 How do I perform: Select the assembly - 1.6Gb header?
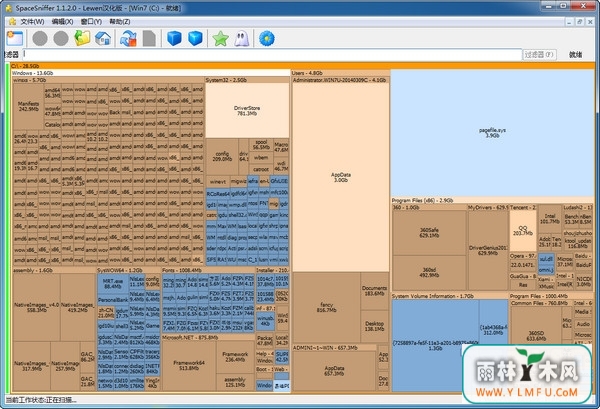pyautogui.click(x=54, y=270)
